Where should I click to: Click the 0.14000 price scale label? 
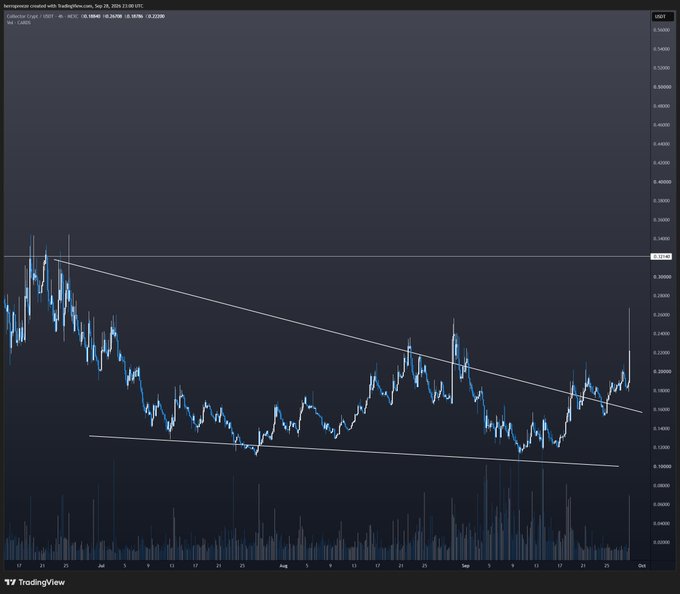pyautogui.click(x=661, y=429)
